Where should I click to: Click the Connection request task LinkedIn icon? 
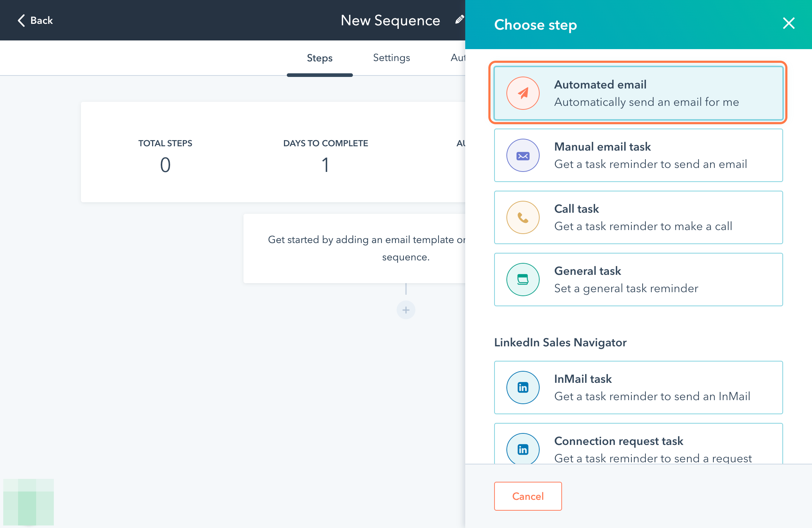(523, 449)
